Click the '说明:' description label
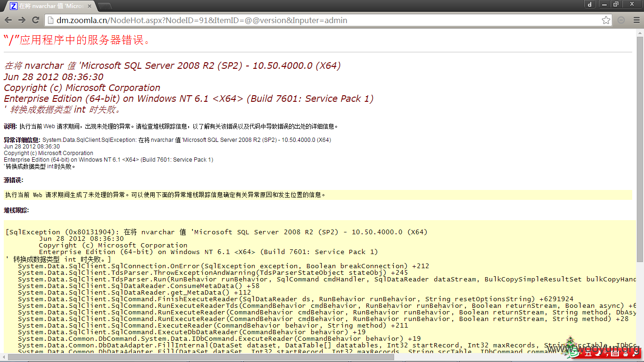The width and height of the screenshot is (644, 362). (x=10, y=126)
